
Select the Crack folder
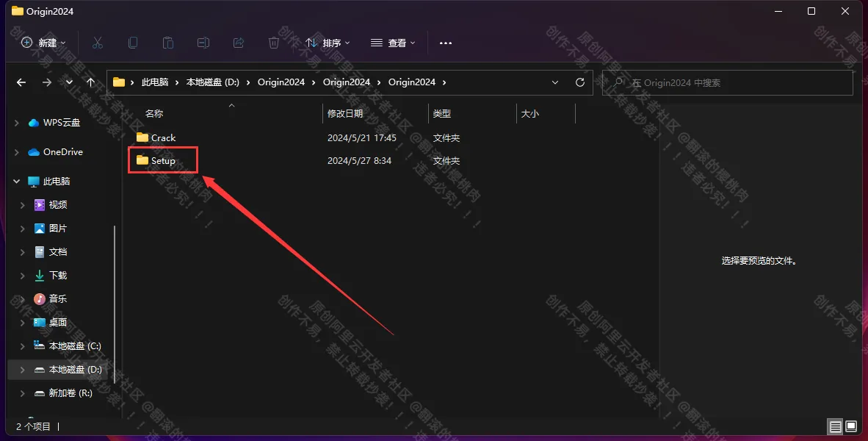[x=156, y=137]
